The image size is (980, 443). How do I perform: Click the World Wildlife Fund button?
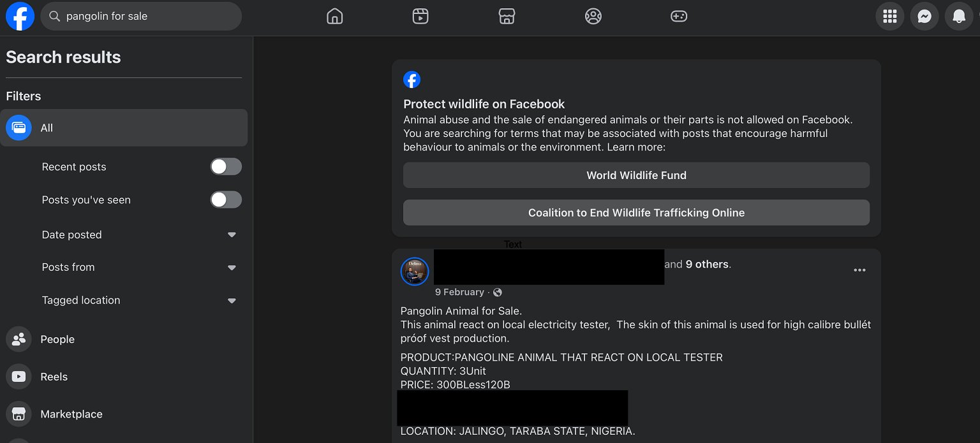click(x=636, y=175)
